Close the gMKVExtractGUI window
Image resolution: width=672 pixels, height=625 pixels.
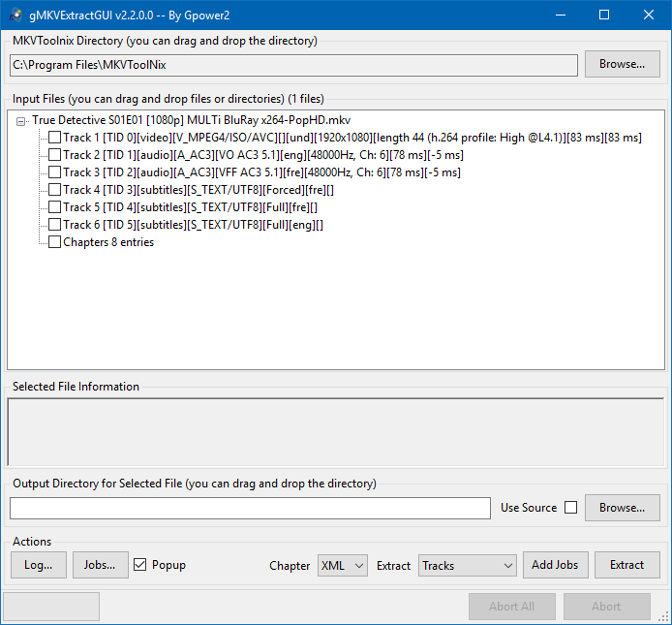tap(649, 15)
